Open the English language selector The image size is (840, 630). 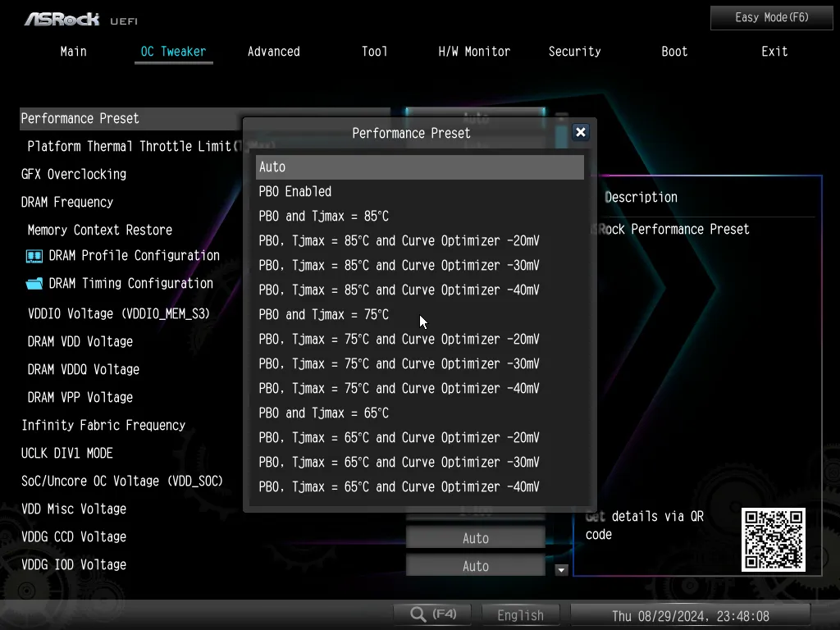(520, 615)
